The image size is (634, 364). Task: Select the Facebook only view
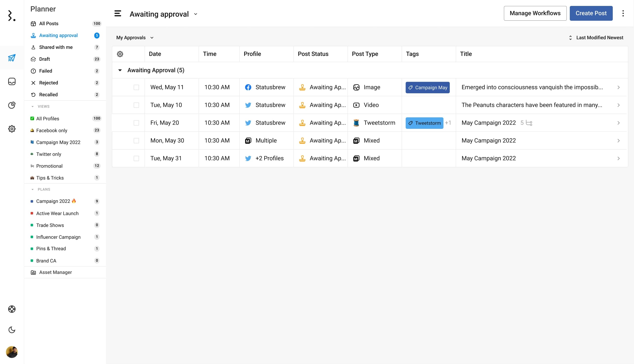pyautogui.click(x=65, y=130)
